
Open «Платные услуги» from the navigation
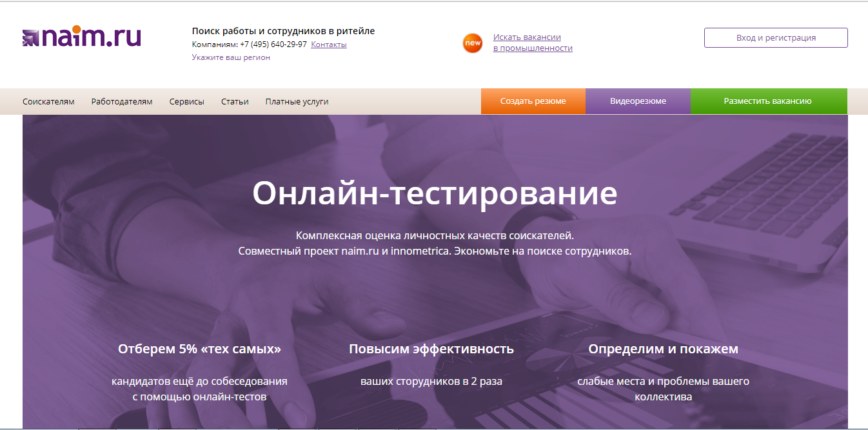(296, 101)
